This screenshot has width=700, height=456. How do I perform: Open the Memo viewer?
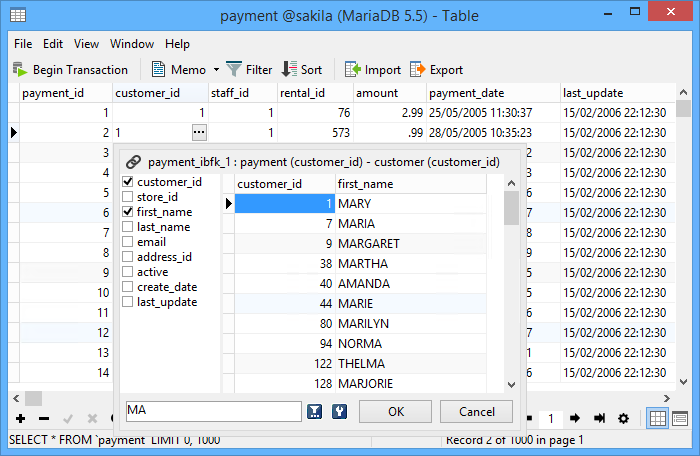[179, 70]
